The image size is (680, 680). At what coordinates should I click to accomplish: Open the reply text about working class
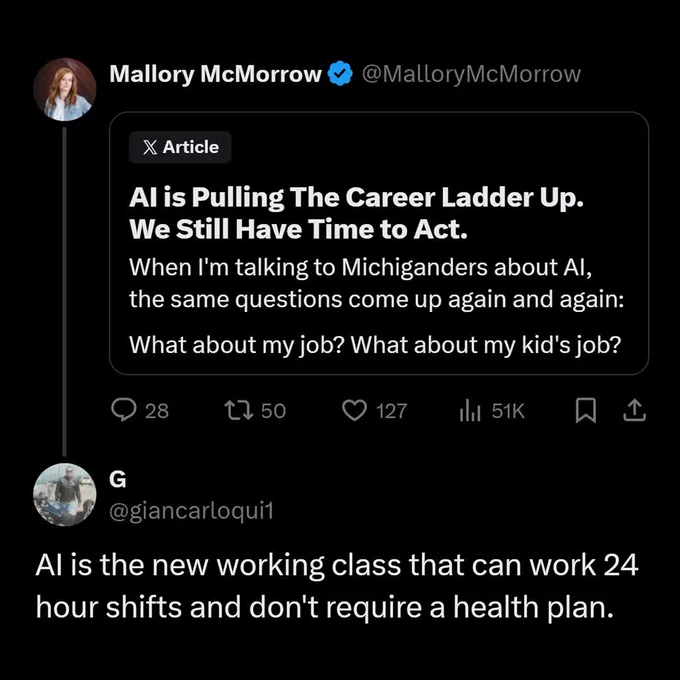(x=337, y=586)
